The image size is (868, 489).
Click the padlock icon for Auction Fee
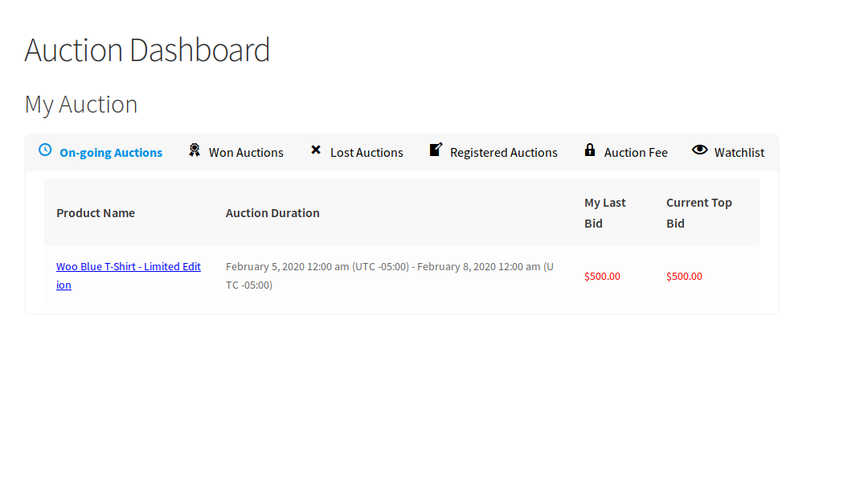coord(590,150)
